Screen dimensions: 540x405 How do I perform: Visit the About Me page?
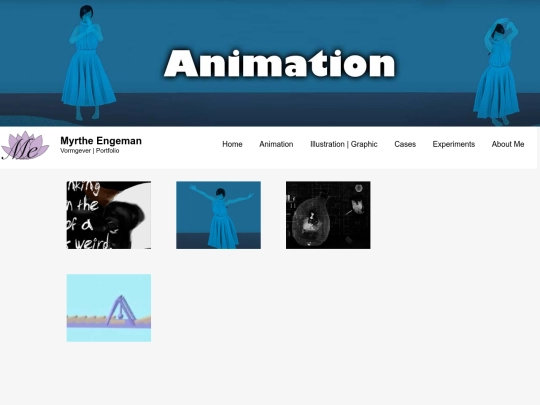coord(508,144)
